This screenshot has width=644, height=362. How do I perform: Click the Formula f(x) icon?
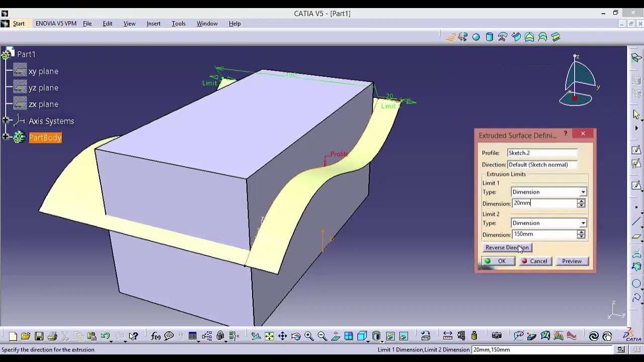click(x=155, y=336)
